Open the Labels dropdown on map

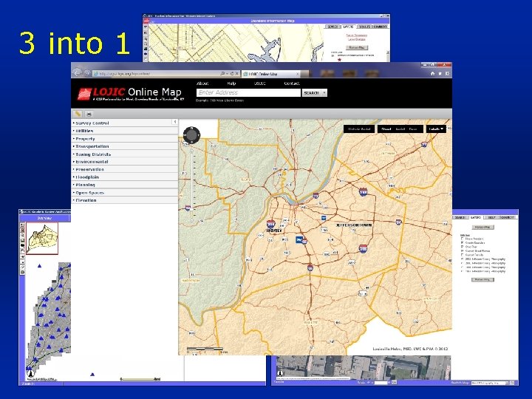pyautogui.click(x=436, y=129)
